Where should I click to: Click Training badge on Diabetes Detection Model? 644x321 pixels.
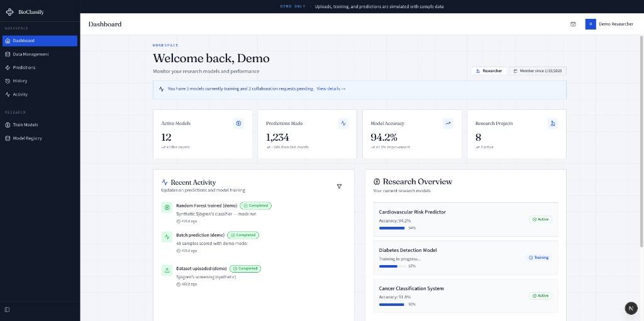(538, 258)
